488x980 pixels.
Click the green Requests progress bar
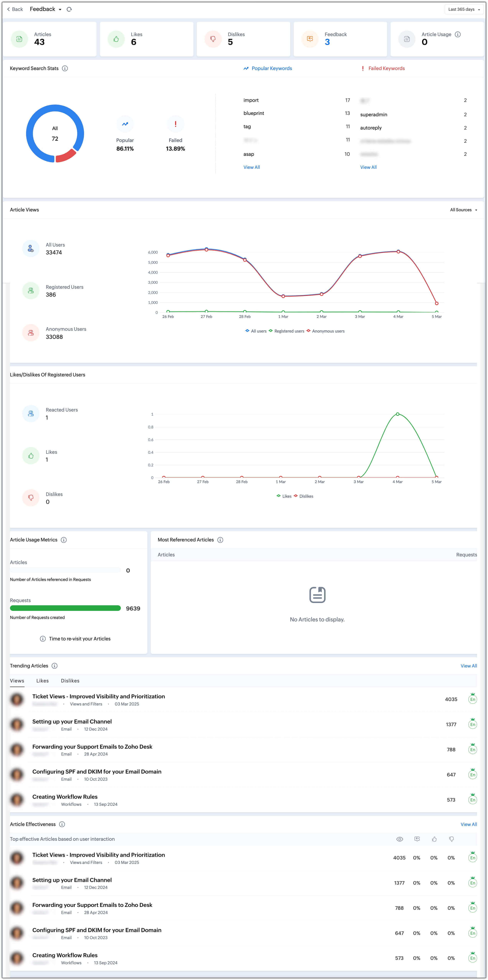[x=65, y=608]
